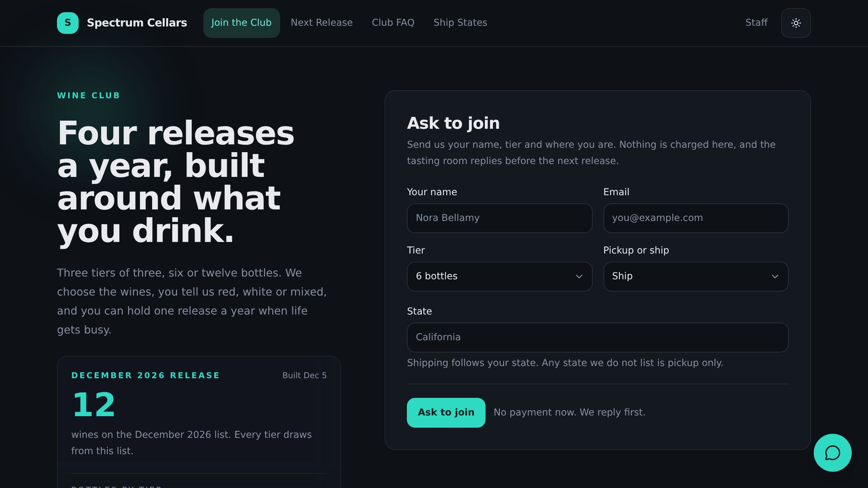This screenshot has height=488, width=868.
Task: Toggle the light/dark theme sun icon
Action: click(796, 23)
